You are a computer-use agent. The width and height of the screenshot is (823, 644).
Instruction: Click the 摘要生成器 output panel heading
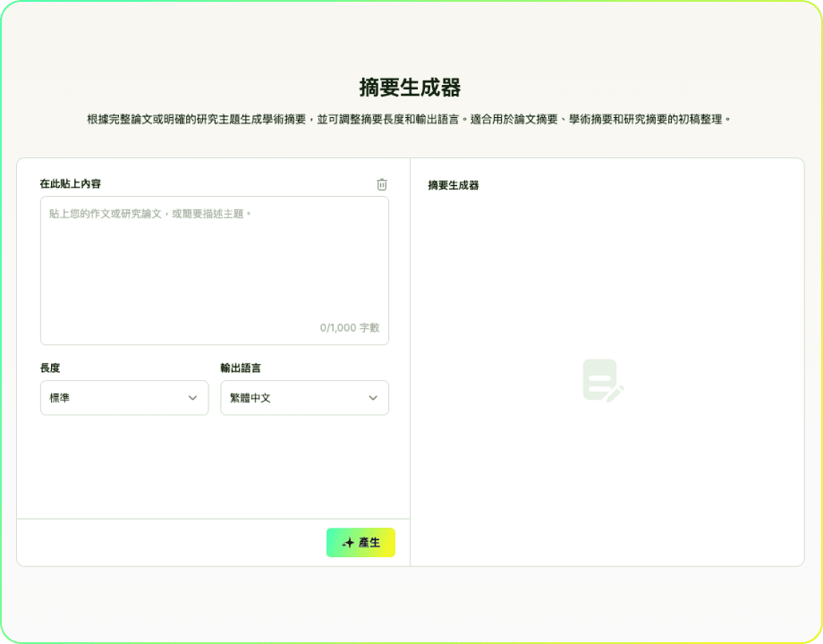[454, 185]
